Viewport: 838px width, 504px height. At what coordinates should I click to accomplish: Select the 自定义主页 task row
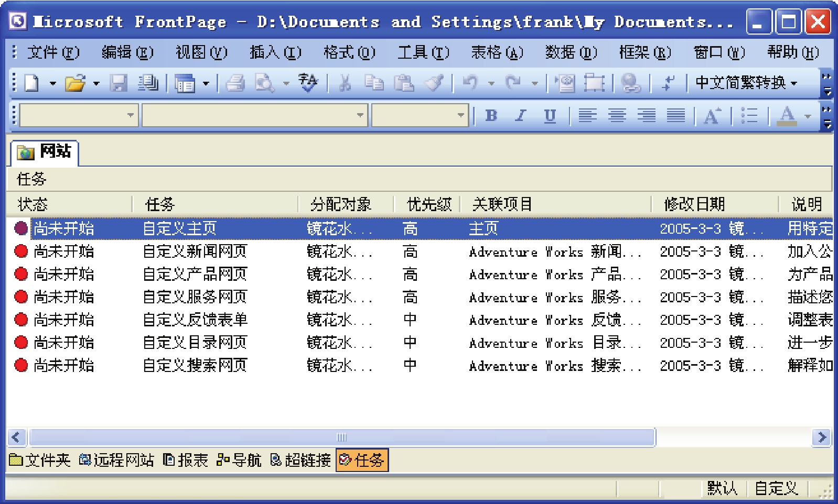420,228
